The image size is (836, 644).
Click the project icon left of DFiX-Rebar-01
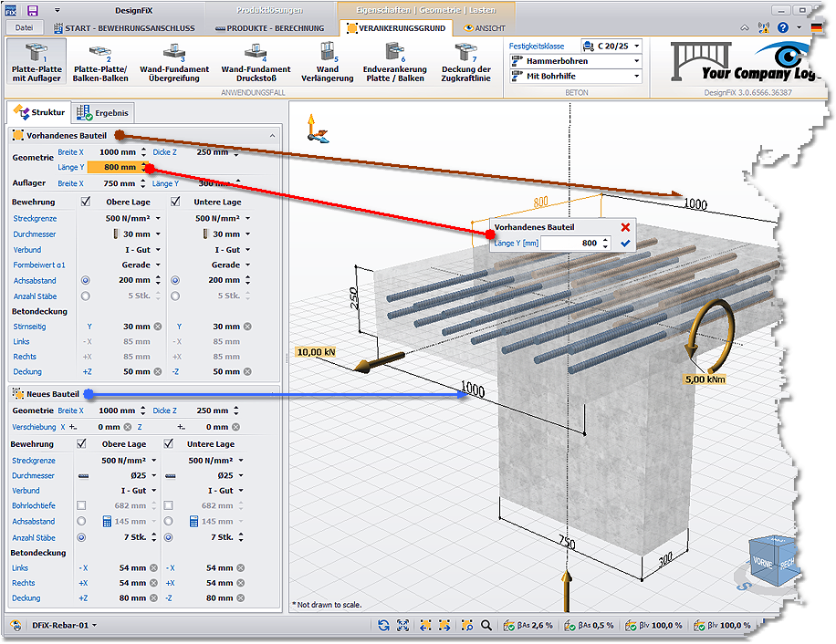(16, 626)
